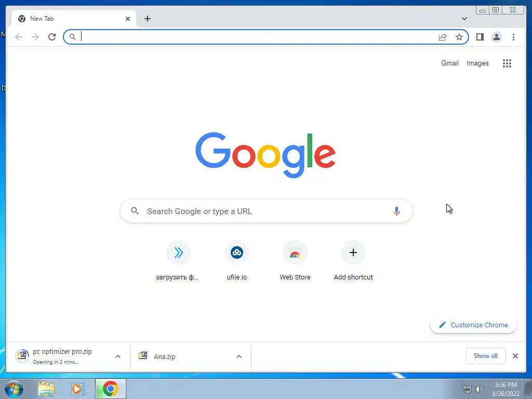Open the volume control in system tray
This screenshot has height=399, width=532.
[480, 389]
